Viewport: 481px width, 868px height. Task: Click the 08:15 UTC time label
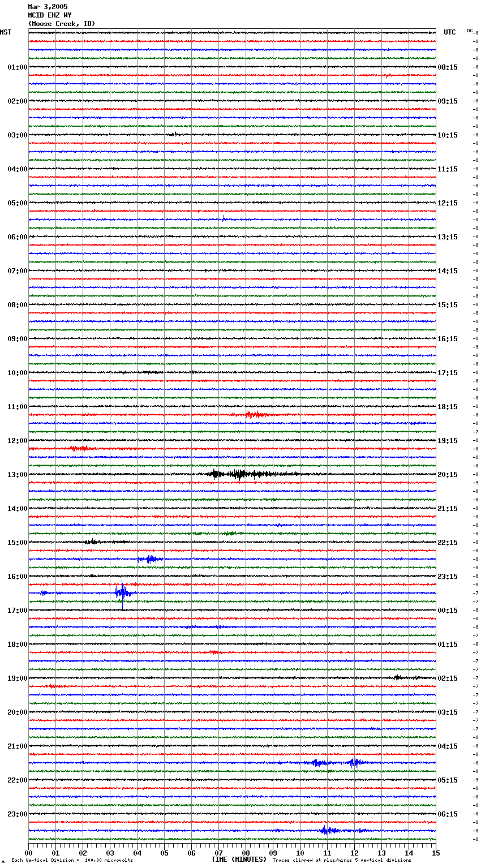pos(448,67)
